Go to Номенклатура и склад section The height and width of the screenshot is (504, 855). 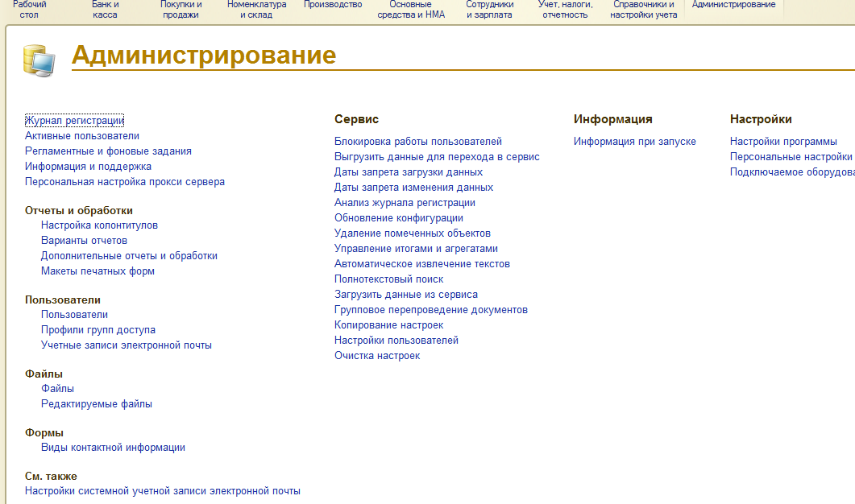[256, 10]
